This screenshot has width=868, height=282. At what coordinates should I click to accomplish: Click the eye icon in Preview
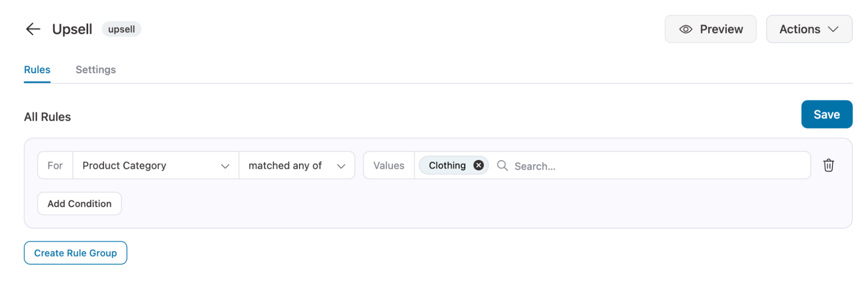click(x=686, y=29)
